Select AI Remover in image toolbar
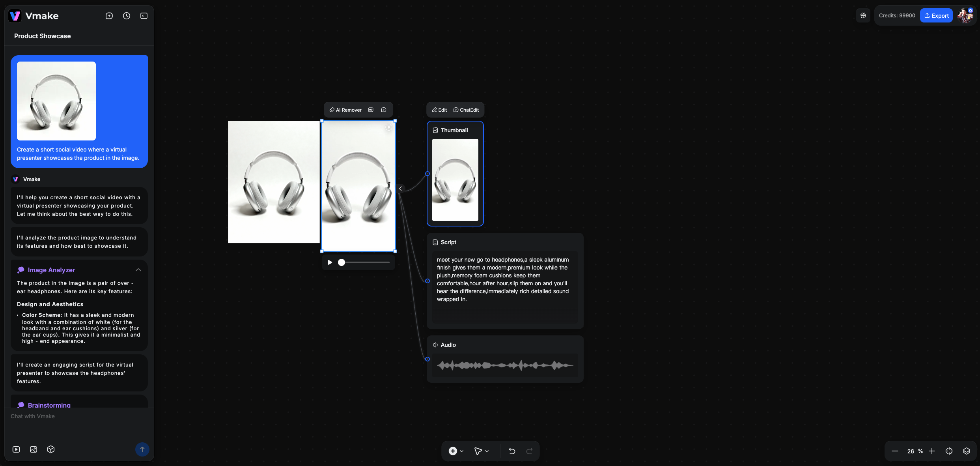The height and width of the screenshot is (466, 980). [x=345, y=110]
